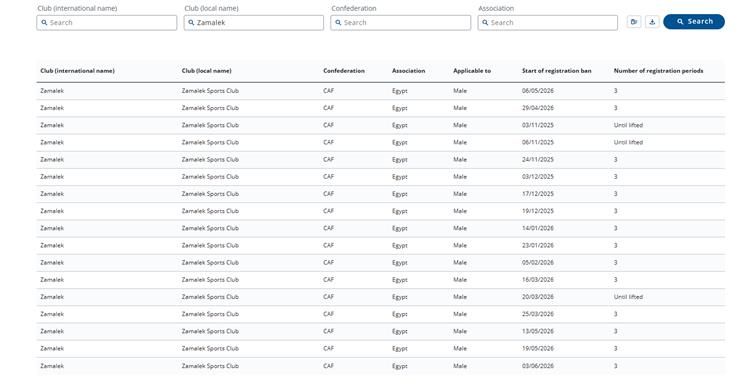Click 'Zamalek Sports Club' in the 24/11/2025 row

click(x=210, y=160)
